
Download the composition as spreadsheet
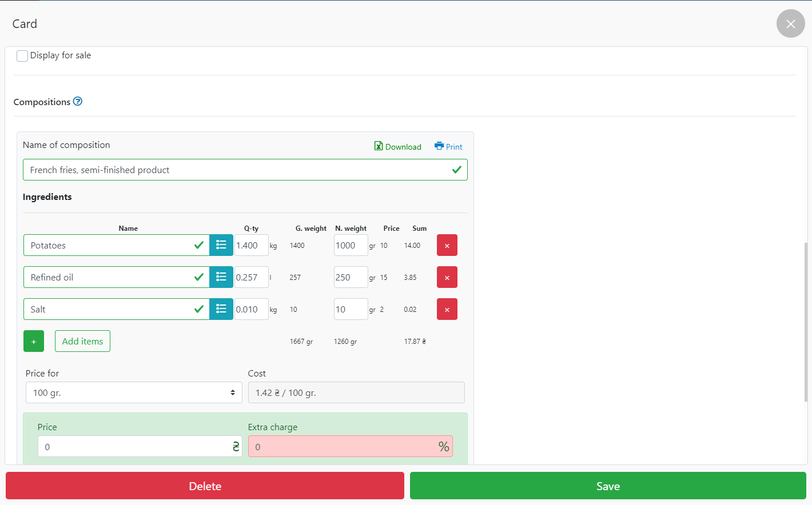[397, 146]
